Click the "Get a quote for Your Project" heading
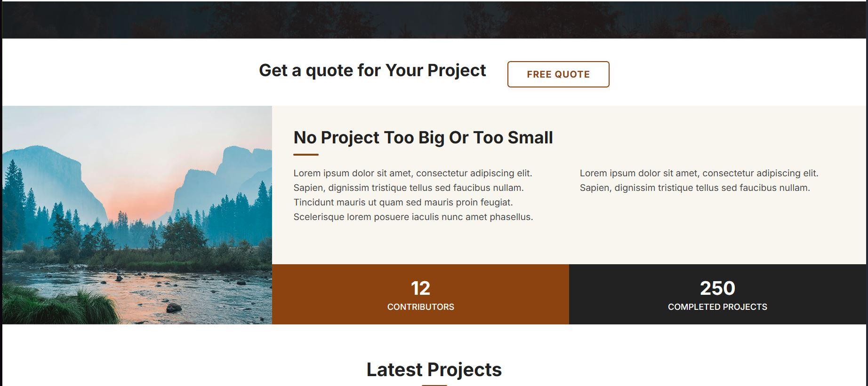The height and width of the screenshot is (386, 868). click(x=372, y=71)
